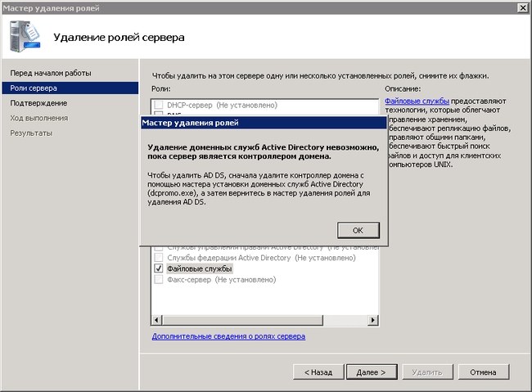
Task: Toggle the Факс-сервер checkbox
Action: 159,279
